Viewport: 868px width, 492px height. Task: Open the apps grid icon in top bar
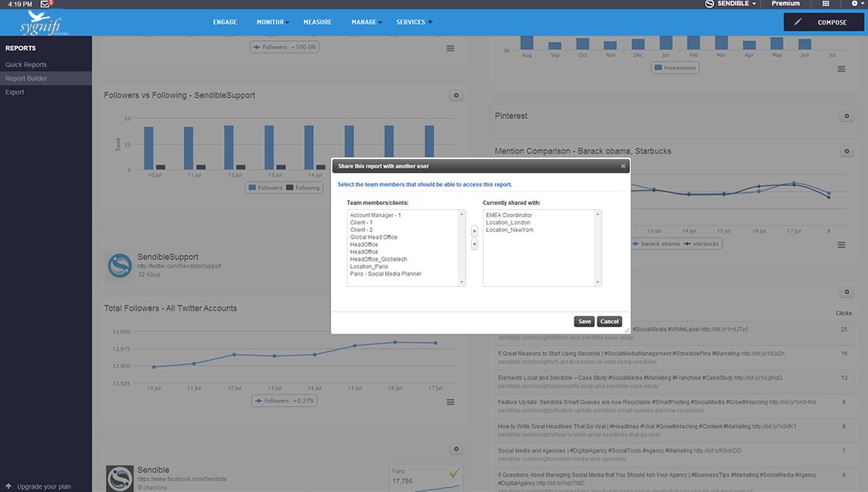click(x=825, y=4)
